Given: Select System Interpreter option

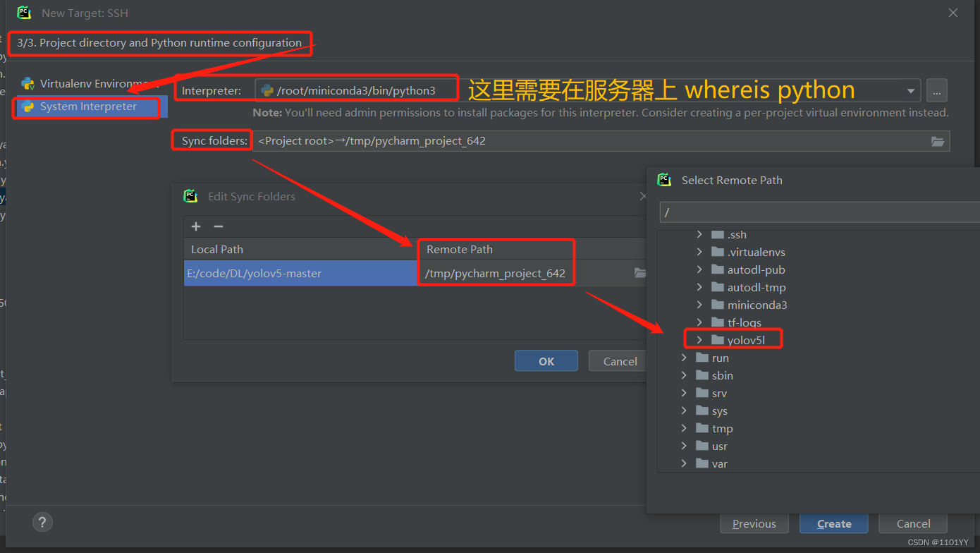Looking at the screenshot, I should tap(90, 107).
